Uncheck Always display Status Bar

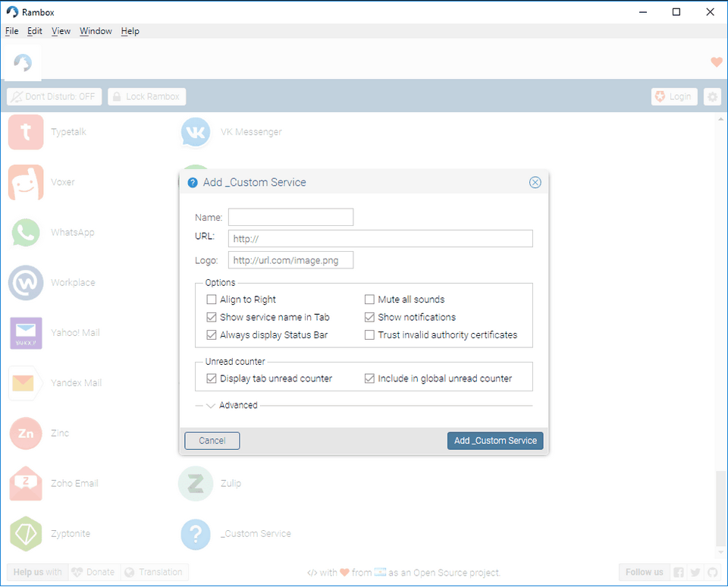click(212, 334)
